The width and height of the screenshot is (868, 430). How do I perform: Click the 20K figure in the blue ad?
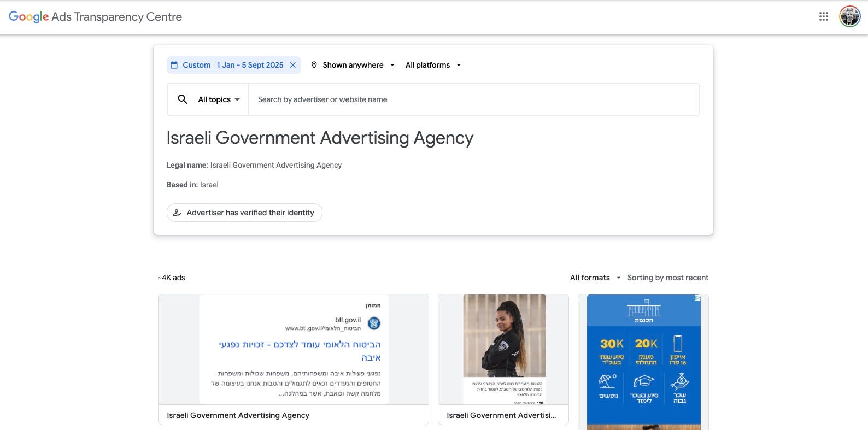pyautogui.click(x=646, y=344)
